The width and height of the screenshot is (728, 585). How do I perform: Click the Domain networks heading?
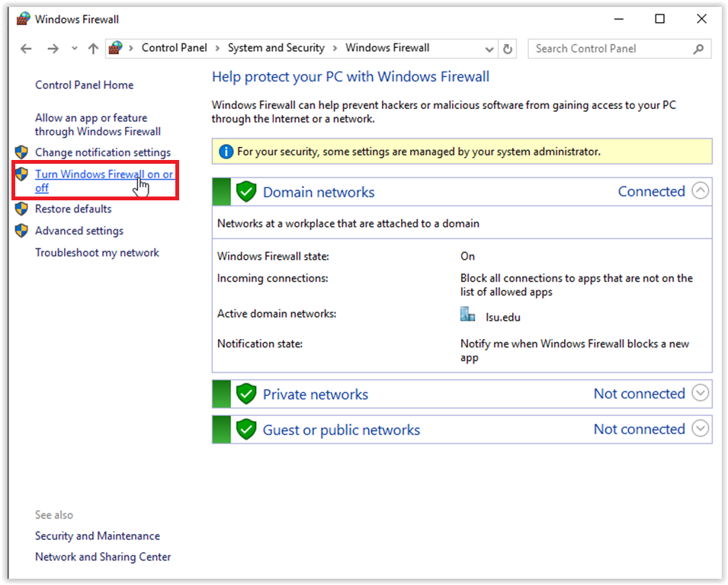[x=319, y=192]
